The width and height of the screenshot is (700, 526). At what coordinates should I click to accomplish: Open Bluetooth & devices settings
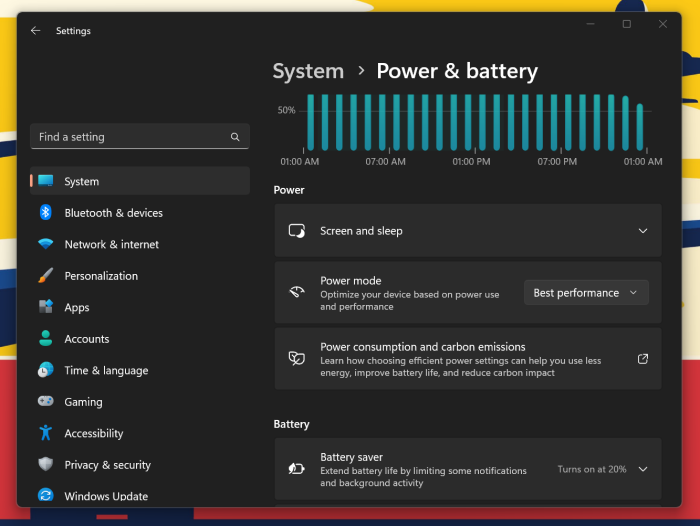pos(113,213)
